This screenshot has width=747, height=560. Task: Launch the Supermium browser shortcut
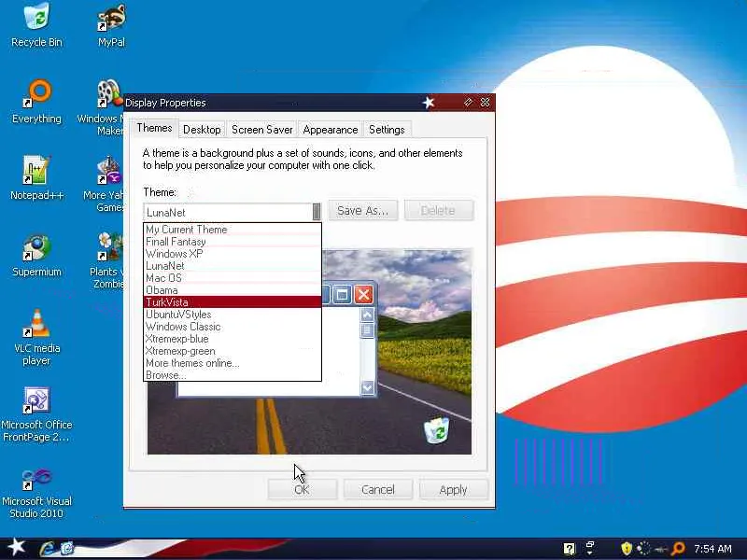pos(36,255)
